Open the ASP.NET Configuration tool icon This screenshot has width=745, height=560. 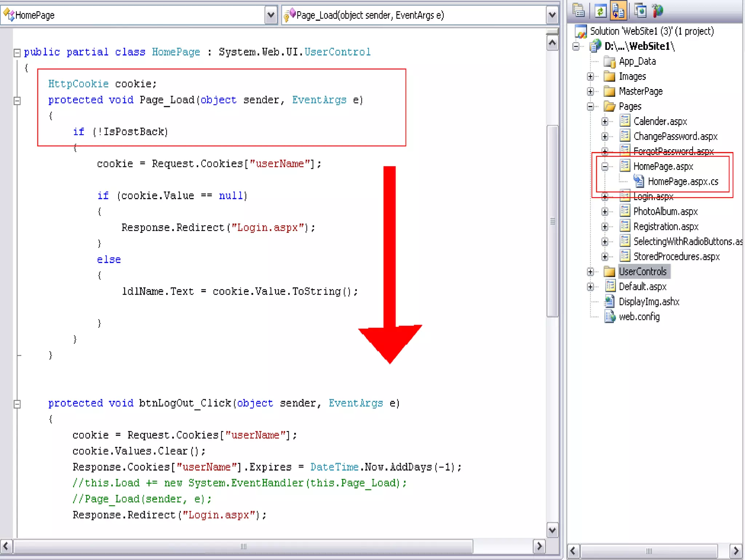tap(658, 11)
